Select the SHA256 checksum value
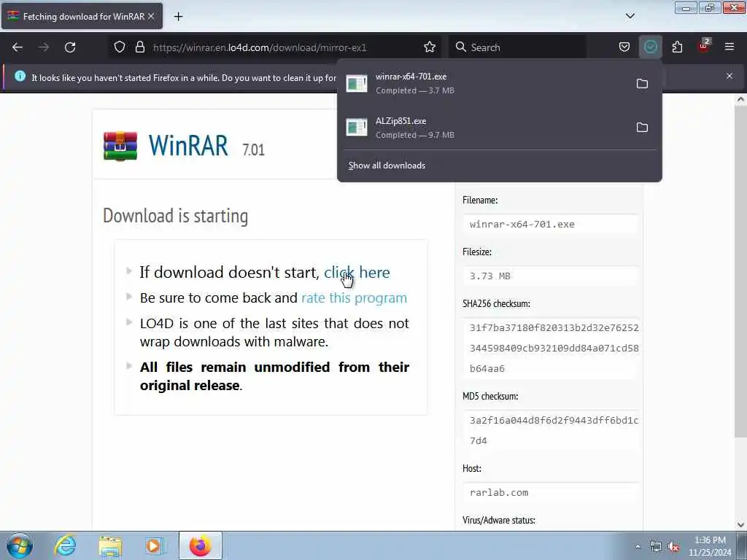Image resolution: width=747 pixels, height=560 pixels. 550,348
